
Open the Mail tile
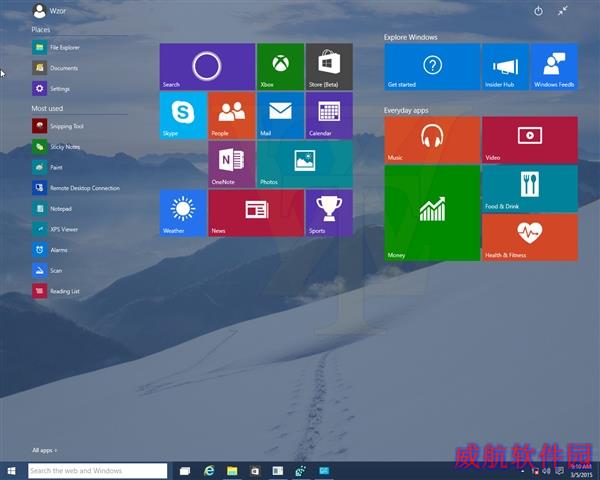280,116
